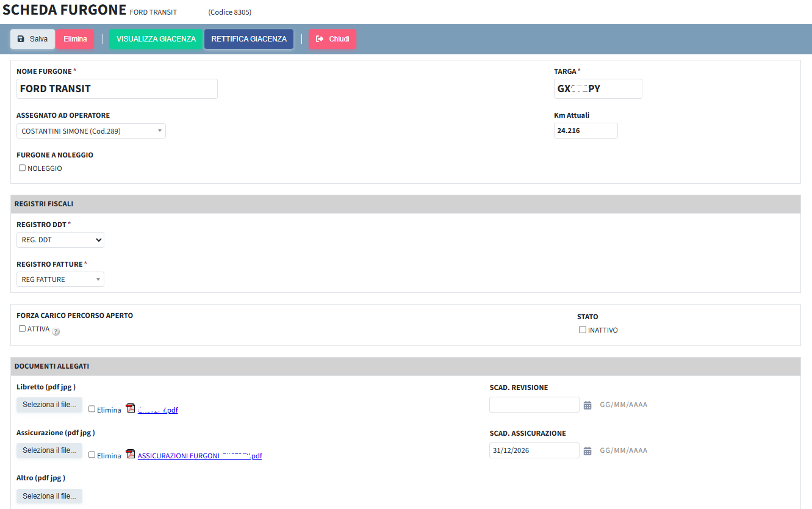
Task: Open the calendar for SCAD. ASSICURAZIONE
Action: coord(587,451)
